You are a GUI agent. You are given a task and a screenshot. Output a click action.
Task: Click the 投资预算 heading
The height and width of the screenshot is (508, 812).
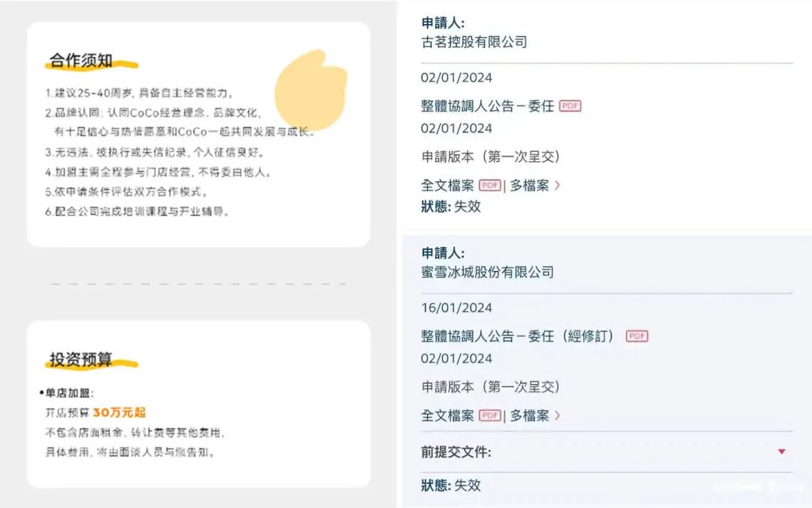[x=80, y=360]
